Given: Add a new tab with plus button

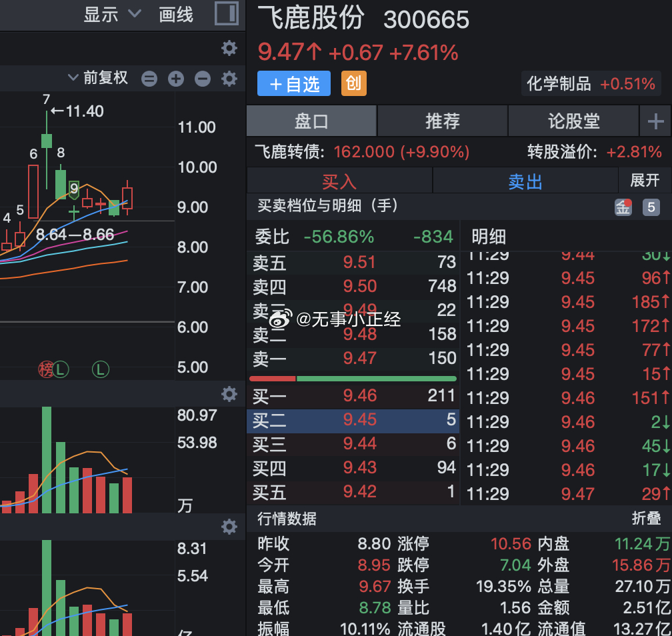Looking at the screenshot, I should pos(656,121).
